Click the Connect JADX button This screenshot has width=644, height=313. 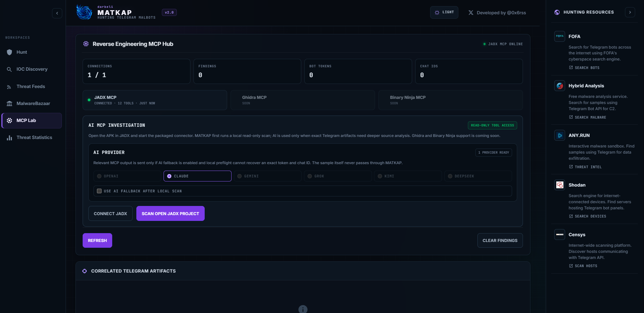pyautogui.click(x=111, y=213)
